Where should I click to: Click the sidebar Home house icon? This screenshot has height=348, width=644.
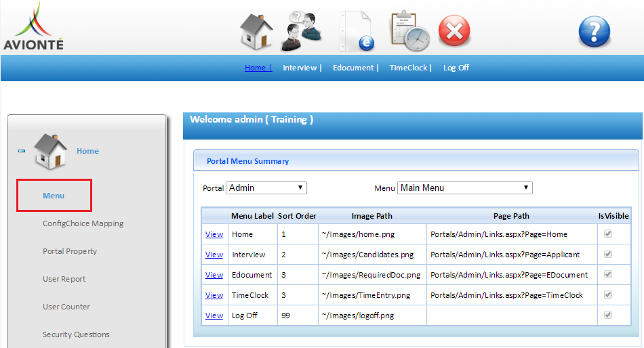click(50, 152)
